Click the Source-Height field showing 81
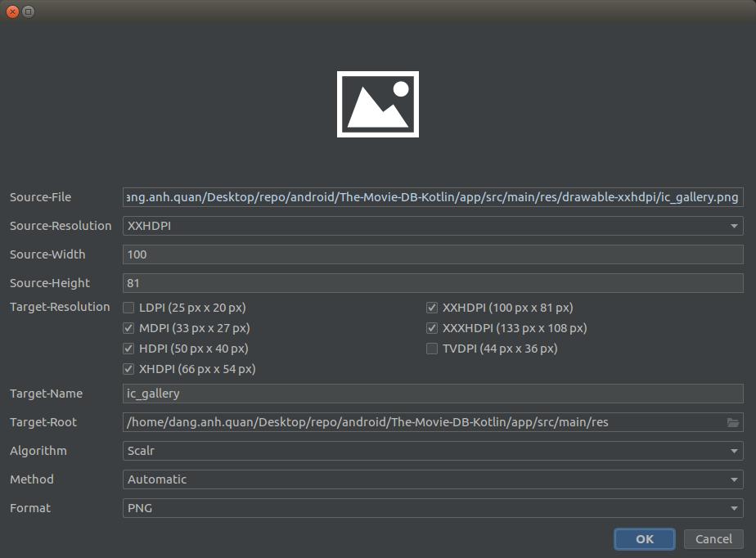Viewport: 756px width, 558px height. pyautogui.click(x=433, y=283)
